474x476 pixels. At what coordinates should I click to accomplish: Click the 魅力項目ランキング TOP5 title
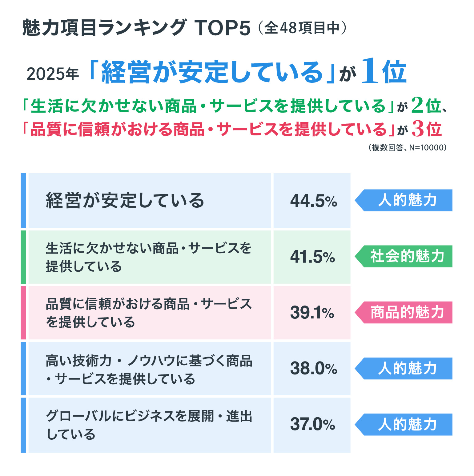136,28
